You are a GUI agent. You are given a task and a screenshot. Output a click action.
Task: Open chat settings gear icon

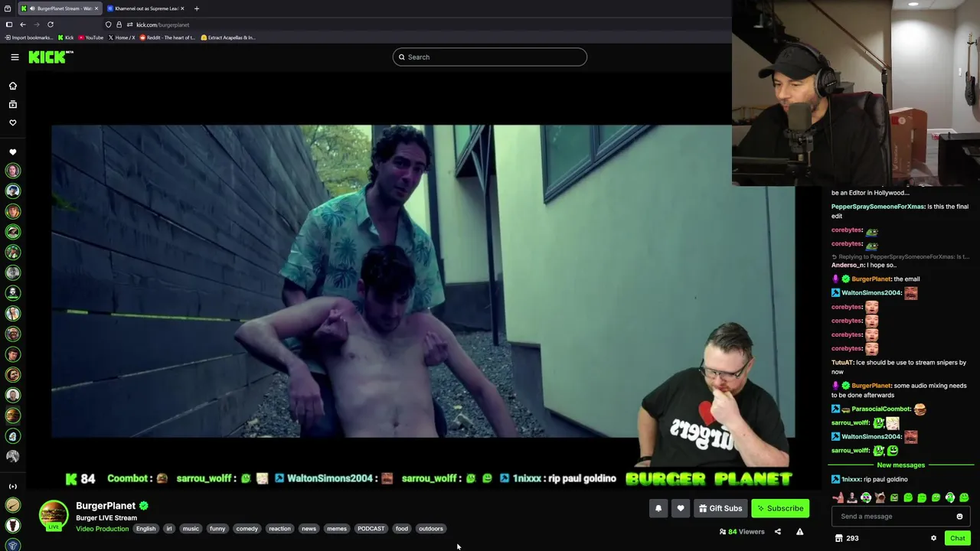pyautogui.click(x=933, y=538)
